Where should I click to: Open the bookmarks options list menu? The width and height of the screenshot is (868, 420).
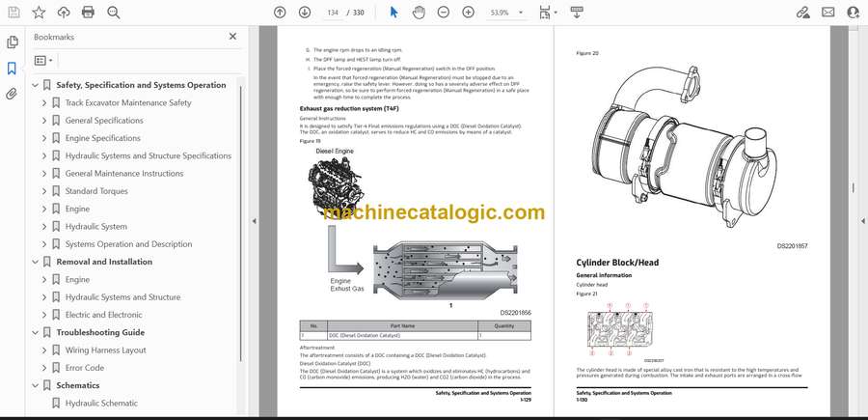43,61
